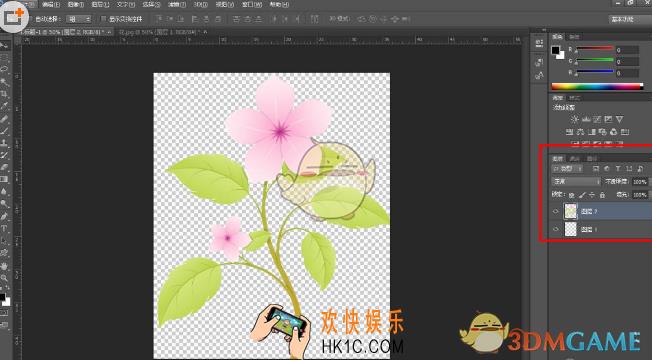652x360 pixels.
Task: Close the 未标题-1 document tab
Action: pos(109,32)
